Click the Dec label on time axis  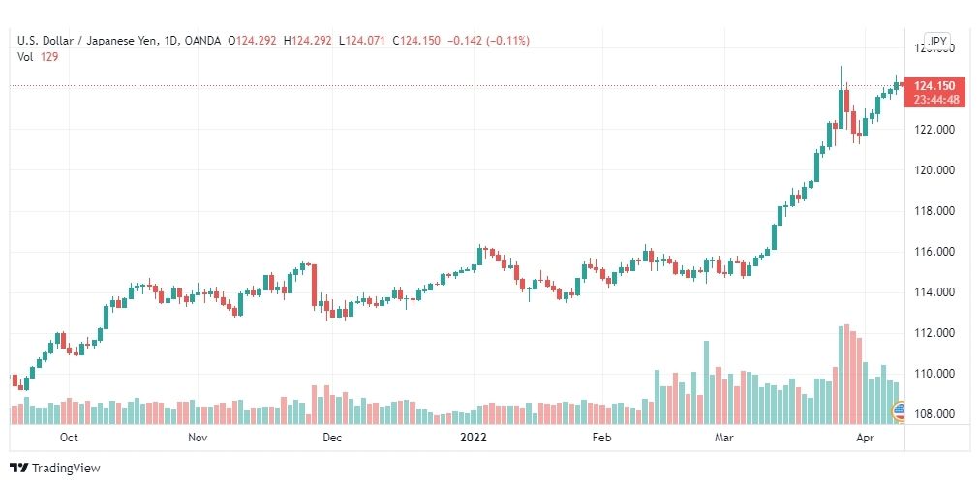click(x=332, y=437)
